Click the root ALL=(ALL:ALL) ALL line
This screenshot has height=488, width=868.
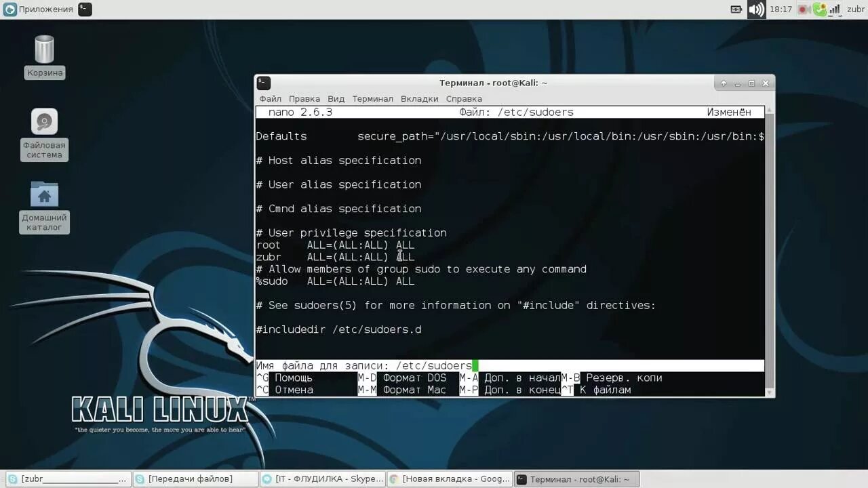(335, 245)
